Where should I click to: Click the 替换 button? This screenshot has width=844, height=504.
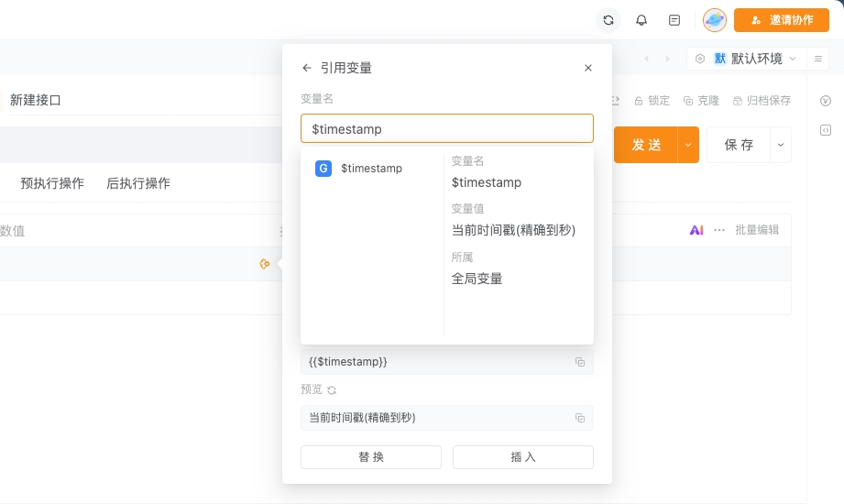[x=371, y=457]
